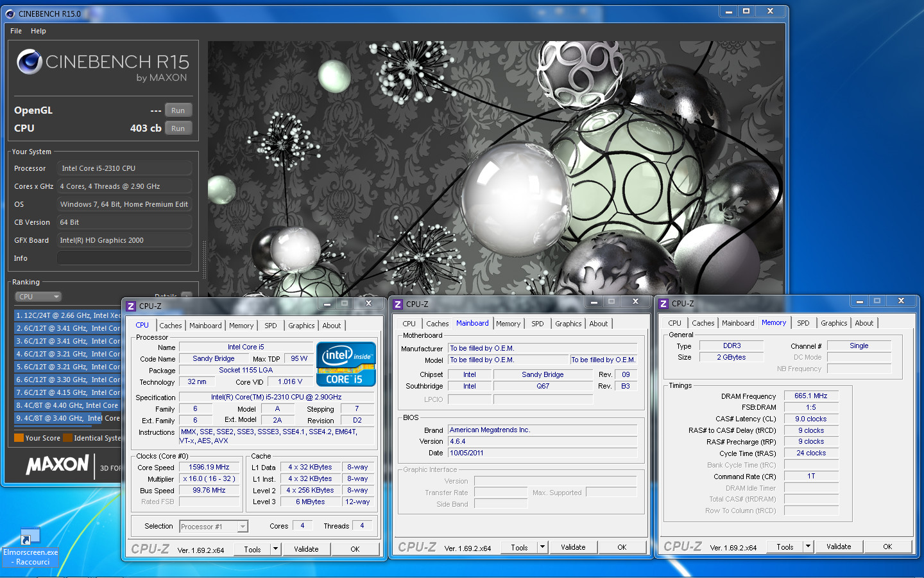Image resolution: width=924 pixels, height=578 pixels.
Task: Click the GFX Board Intel(R) HD Graphics 2000 field
Action: [x=124, y=240]
